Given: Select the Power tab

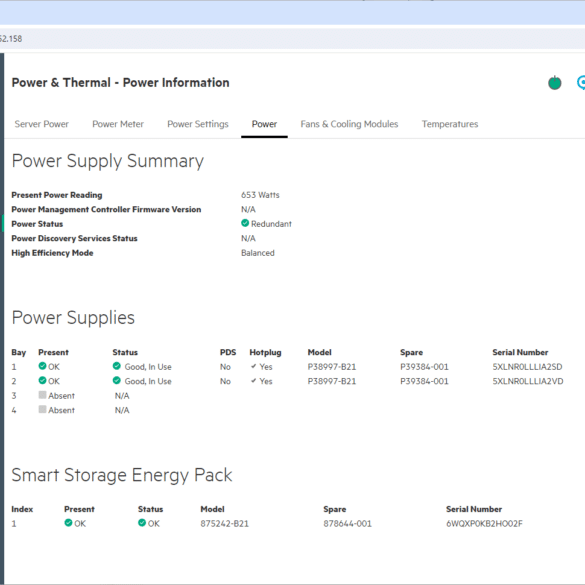Looking at the screenshot, I should (x=264, y=124).
